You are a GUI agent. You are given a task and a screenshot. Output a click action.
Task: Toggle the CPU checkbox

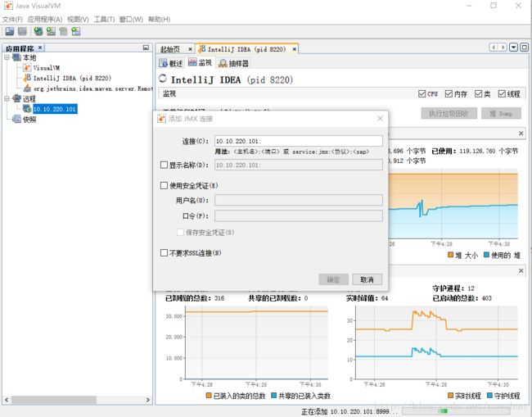coord(422,93)
